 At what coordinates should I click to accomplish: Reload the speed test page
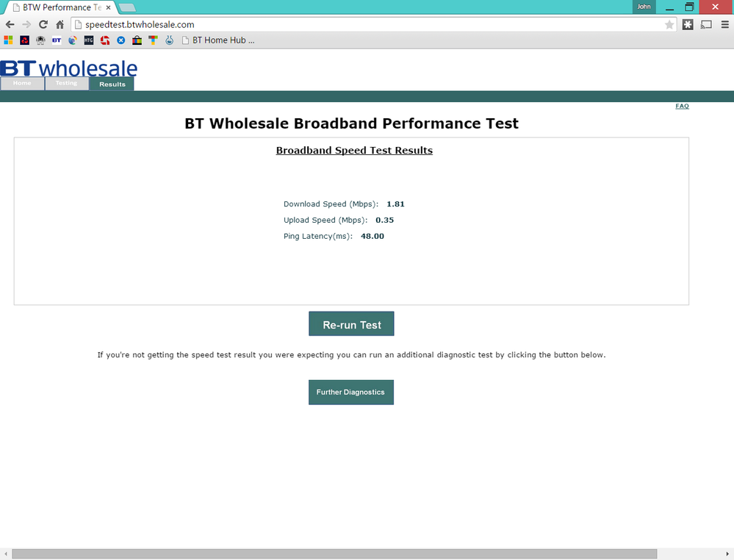pyautogui.click(x=43, y=24)
